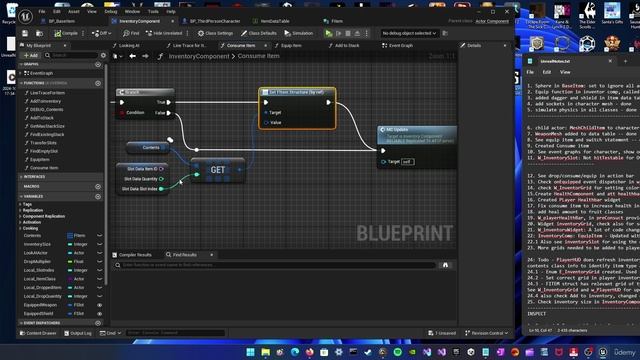Open the graph bookmarks dropdown
The height and width of the screenshot is (360, 640).
point(117,56)
